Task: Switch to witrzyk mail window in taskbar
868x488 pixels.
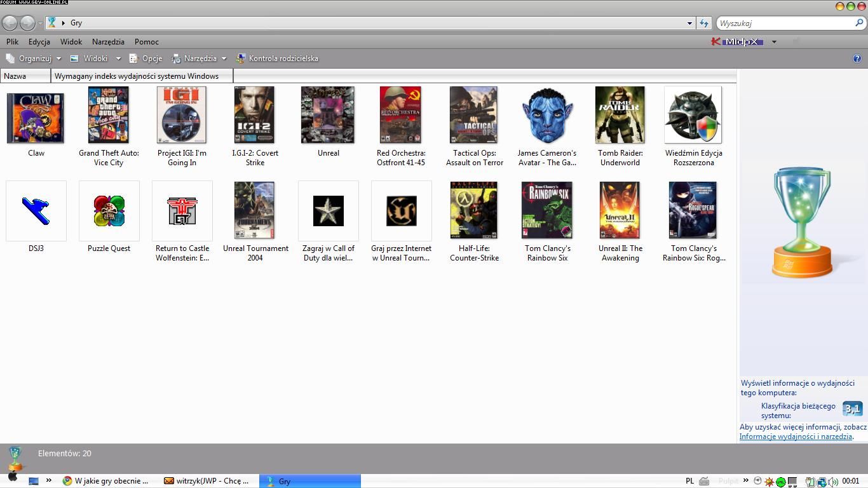Action: pyautogui.click(x=207, y=481)
